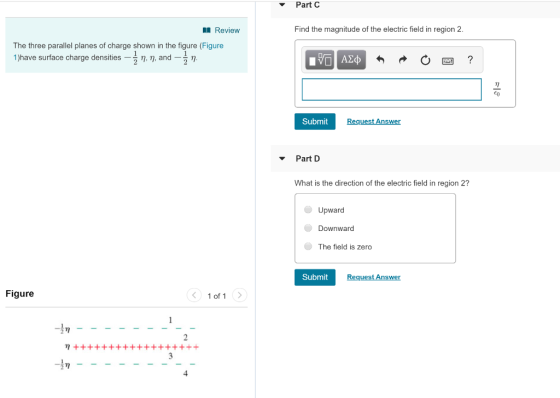
Task: Collapse the Part C section
Action: coord(282,5)
